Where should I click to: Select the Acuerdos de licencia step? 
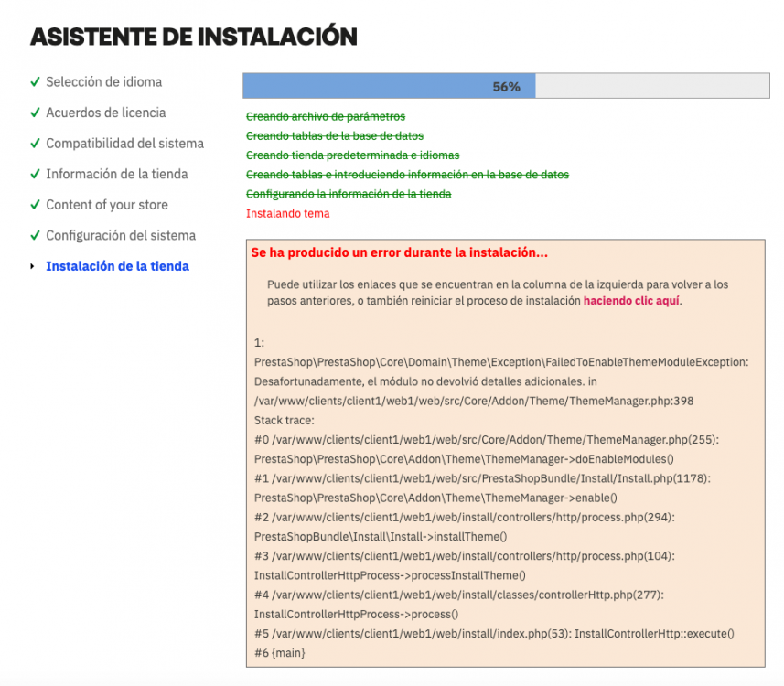(107, 113)
